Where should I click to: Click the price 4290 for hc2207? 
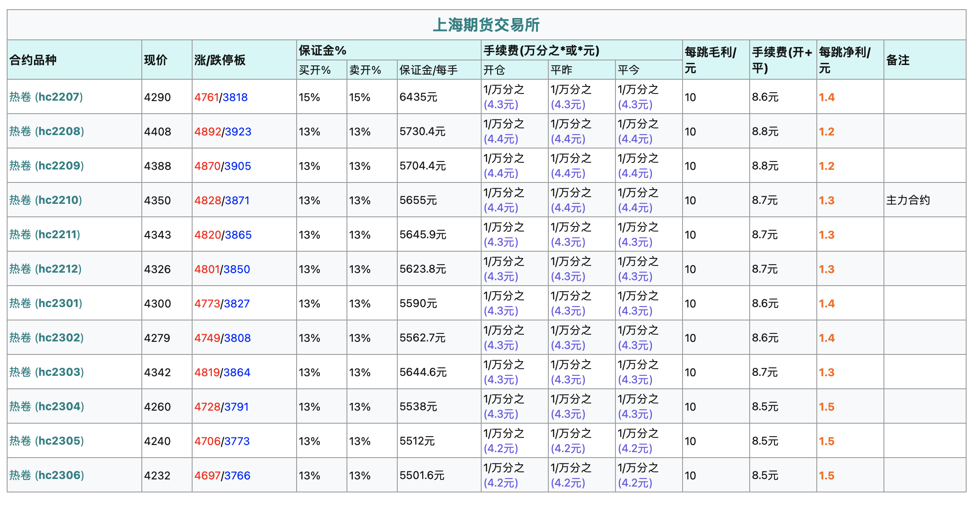(x=157, y=97)
